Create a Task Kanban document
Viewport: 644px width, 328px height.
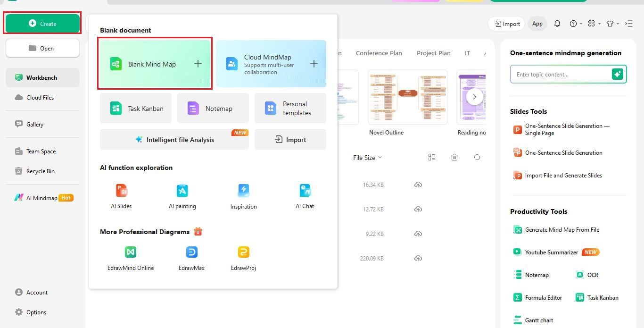pos(136,108)
